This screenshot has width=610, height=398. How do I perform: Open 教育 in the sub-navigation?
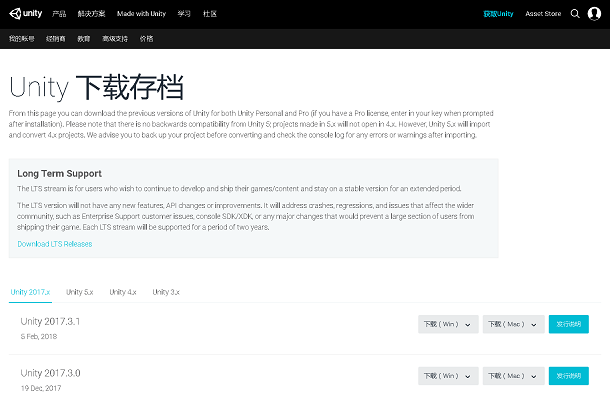click(84, 39)
